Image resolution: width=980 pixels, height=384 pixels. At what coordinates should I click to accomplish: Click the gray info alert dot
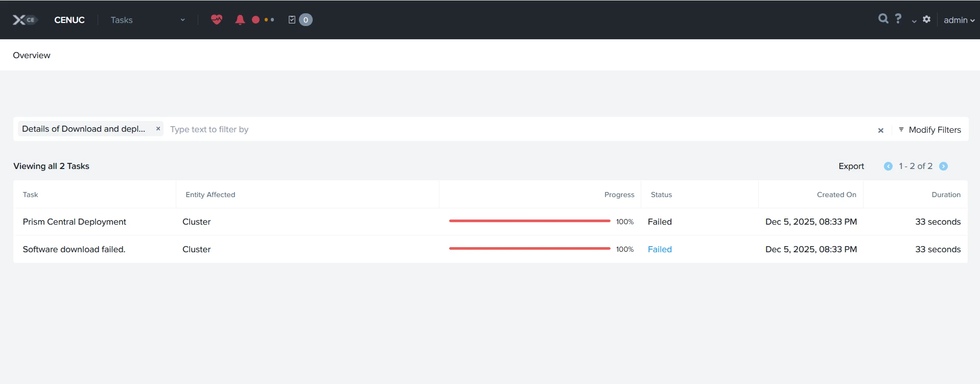(x=272, y=20)
